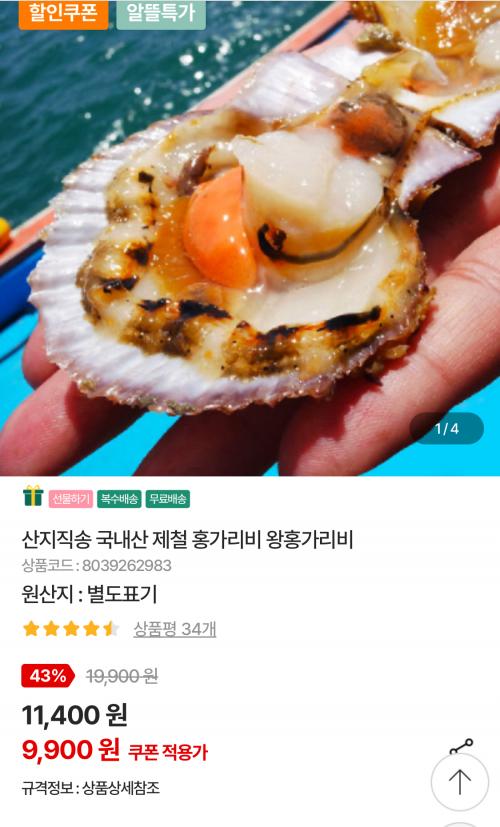Screen dimensions: 500x827
Task: Tap the crossed-out 19,900 원 original price
Action: [122, 676]
